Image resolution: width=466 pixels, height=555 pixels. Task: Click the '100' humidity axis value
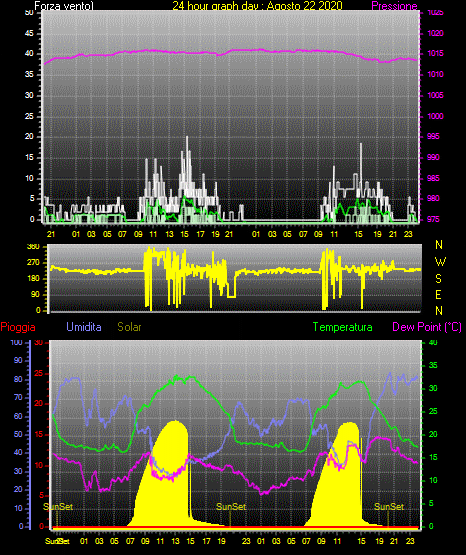(16, 343)
